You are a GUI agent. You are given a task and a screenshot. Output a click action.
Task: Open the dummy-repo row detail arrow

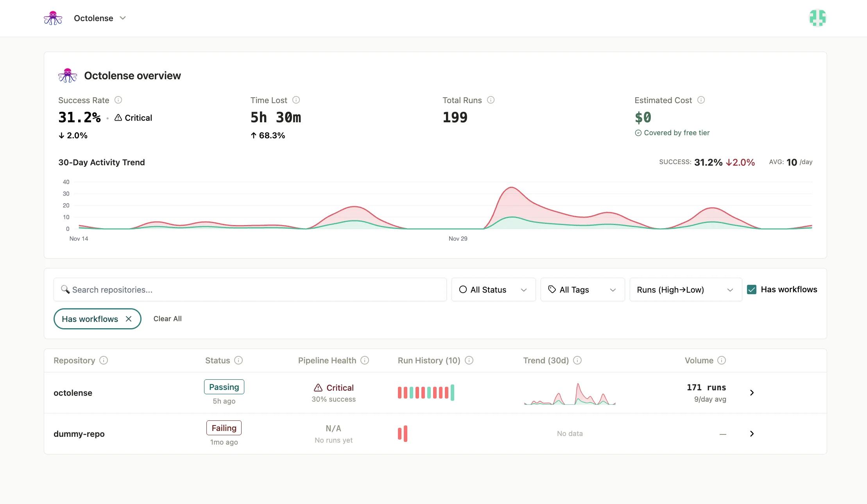point(752,434)
